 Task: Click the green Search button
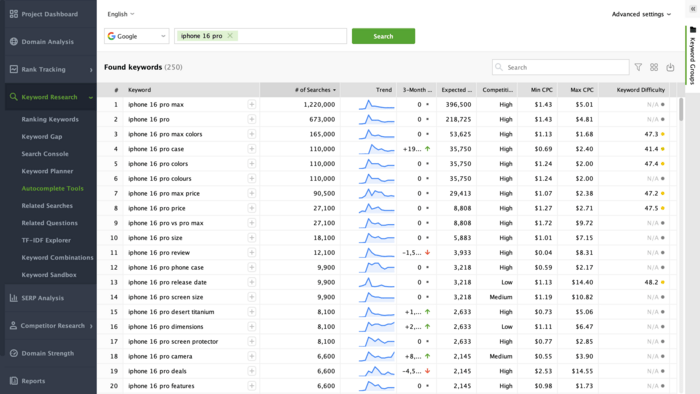[383, 36]
